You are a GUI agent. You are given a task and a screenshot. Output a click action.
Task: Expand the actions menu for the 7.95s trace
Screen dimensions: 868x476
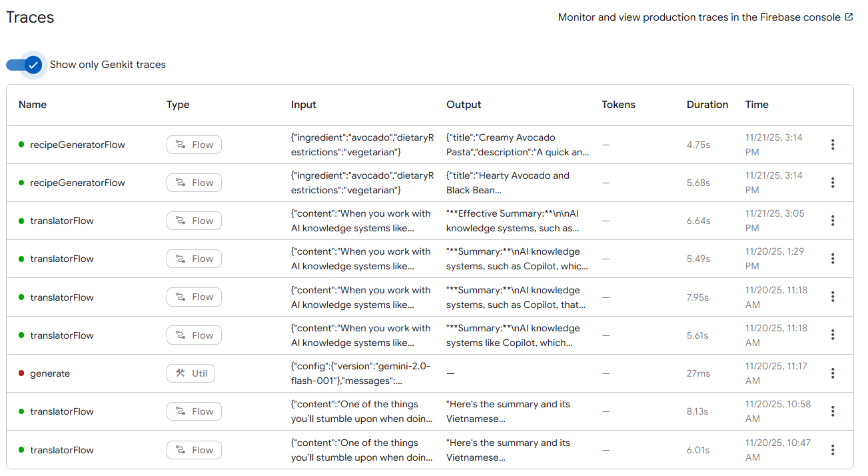(x=832, y=297)
